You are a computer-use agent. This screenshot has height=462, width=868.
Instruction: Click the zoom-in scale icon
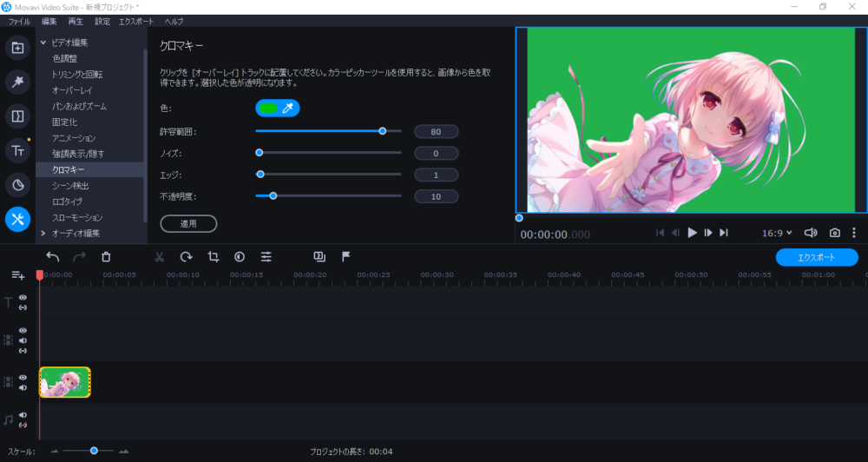point(123,452)
